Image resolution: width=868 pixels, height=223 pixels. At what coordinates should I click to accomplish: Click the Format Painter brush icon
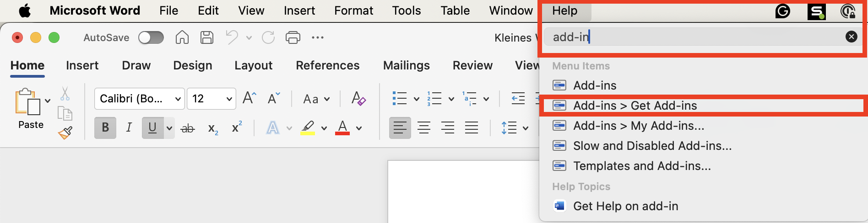pyautogui.click(x=65, y=133)
